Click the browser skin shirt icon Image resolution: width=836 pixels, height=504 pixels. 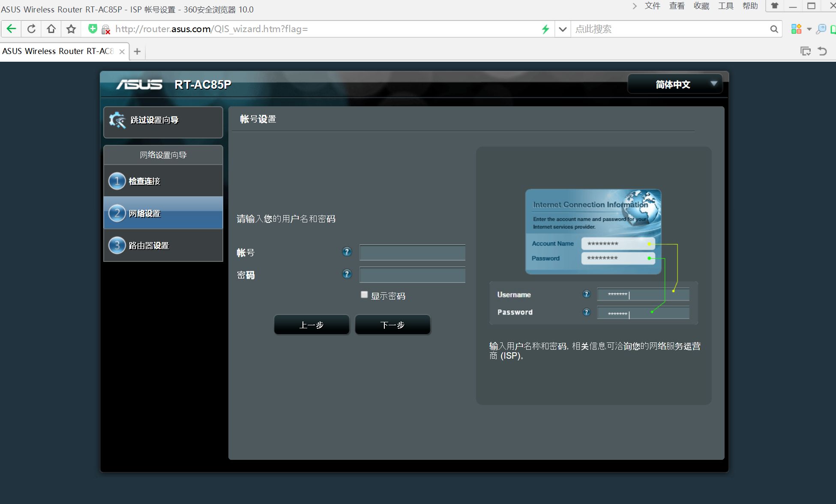pos(775,6)
